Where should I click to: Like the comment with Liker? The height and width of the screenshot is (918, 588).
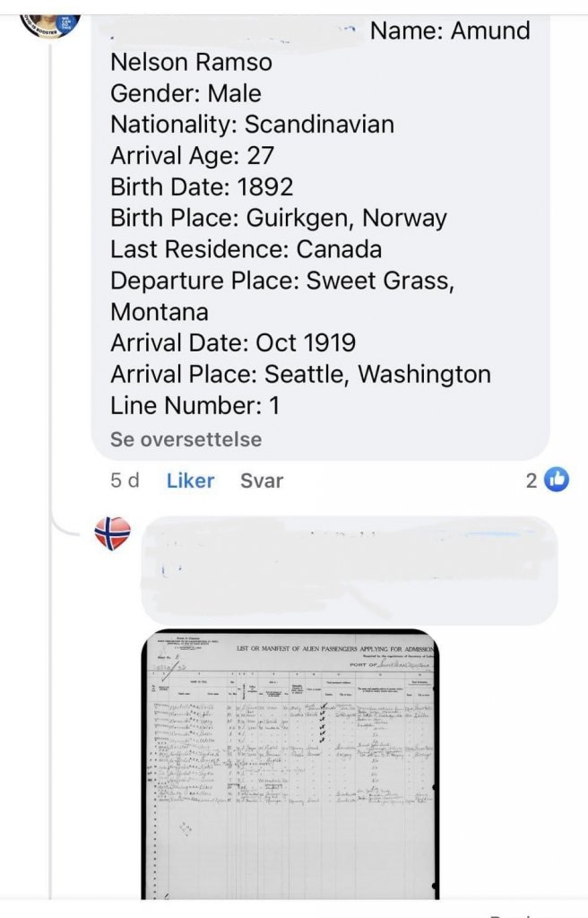click(190, 481)
